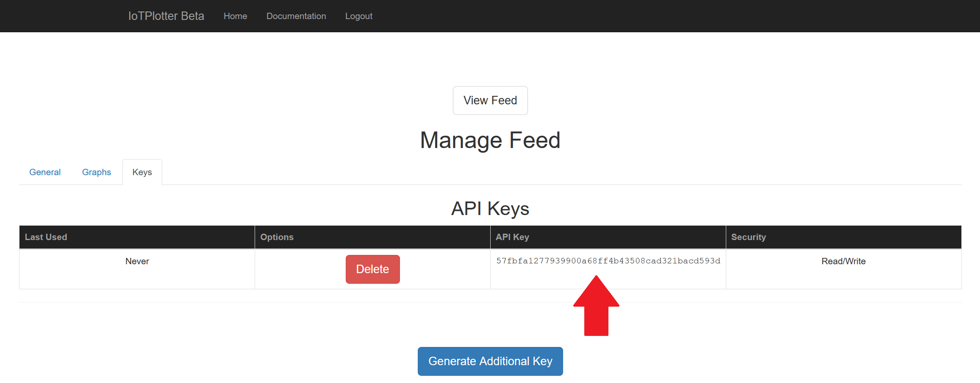Click the Options column header
The width and height of the screenshot is (980, 383).
[277, 237]
